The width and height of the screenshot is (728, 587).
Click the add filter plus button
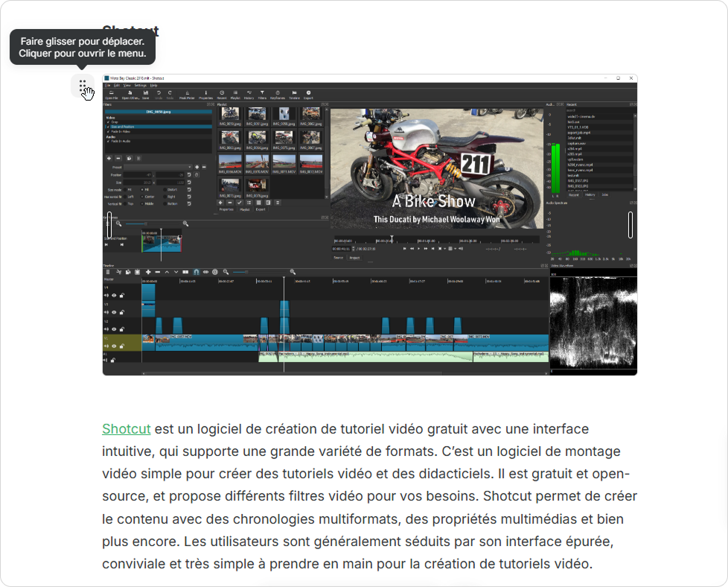click(109, 158)
